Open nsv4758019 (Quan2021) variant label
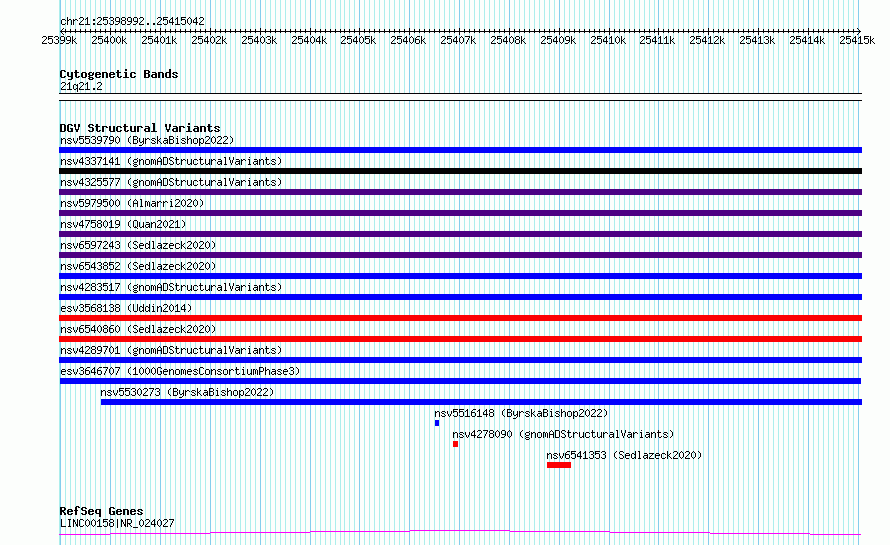This screenshot has height=545, width=890. click(123, 224)
